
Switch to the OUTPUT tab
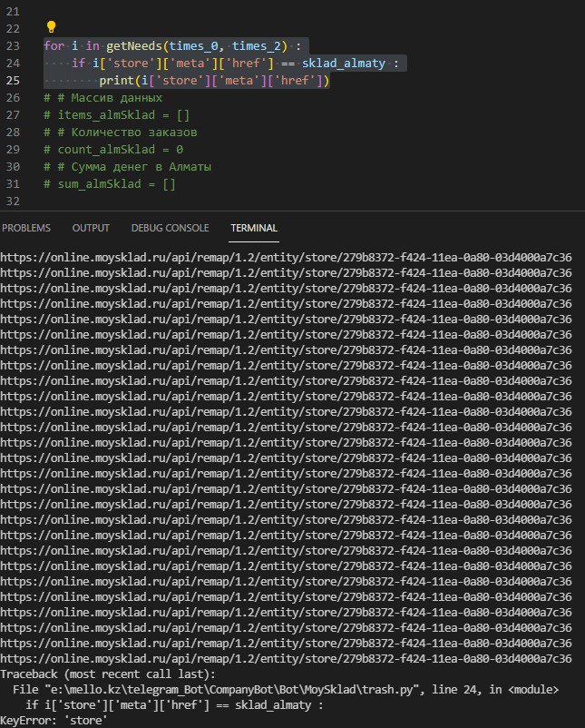coord(91,228)
